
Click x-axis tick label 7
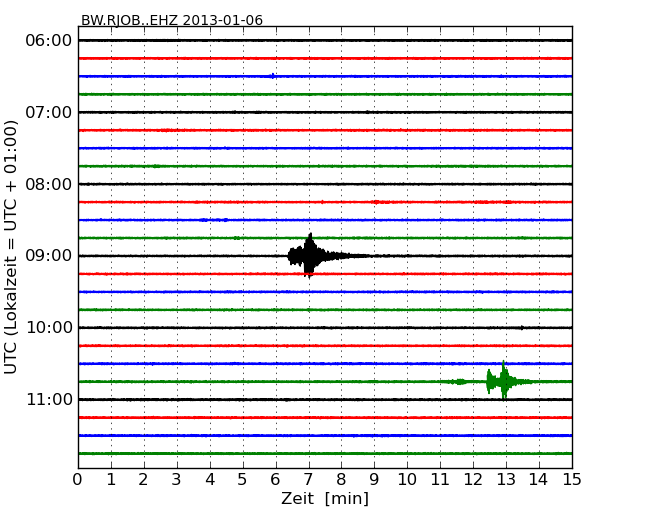[x=308, y=480]
